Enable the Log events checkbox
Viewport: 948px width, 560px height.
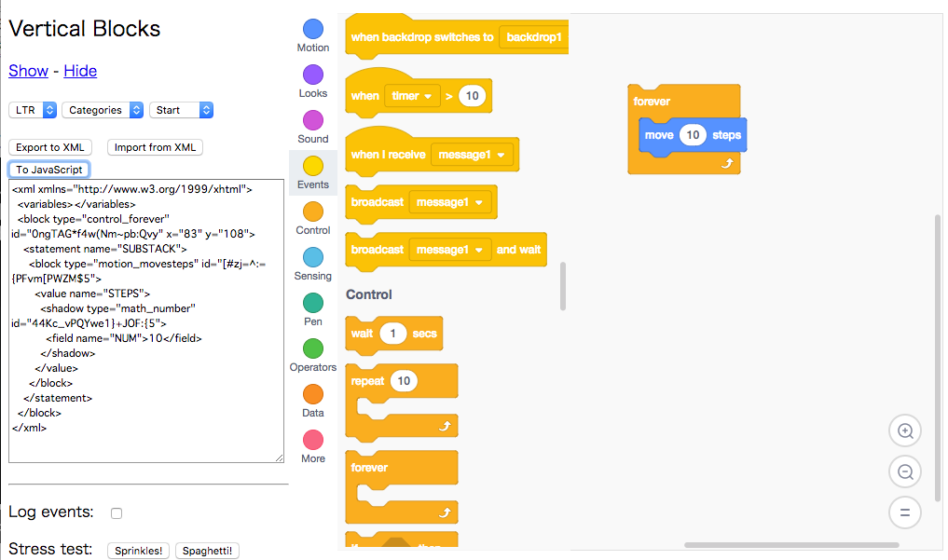(x=116, y=512)
